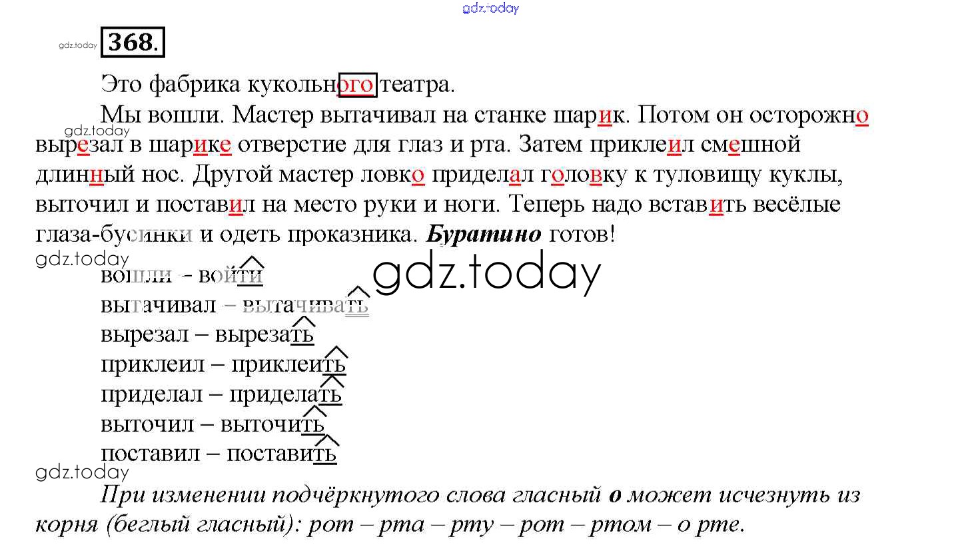This screenshot has width=980, height=545.
Task: Click the line 'приделал – приделать'
Action: [221, 394]
